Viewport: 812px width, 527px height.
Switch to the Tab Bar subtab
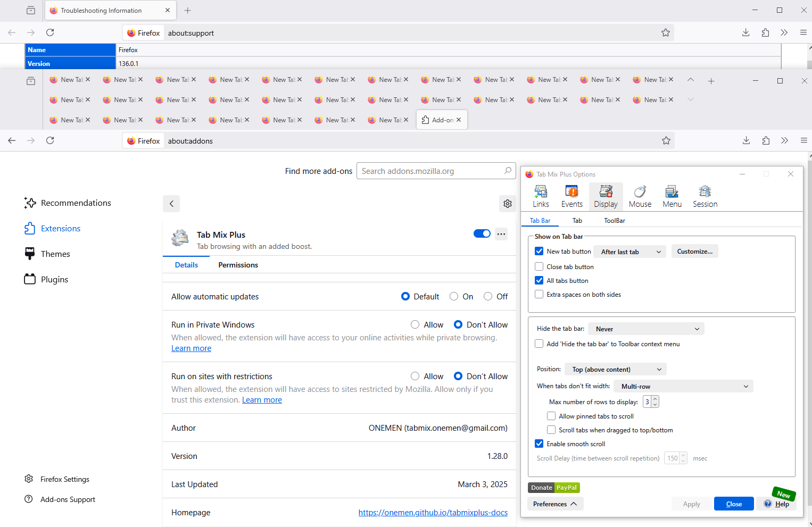[540, 221]
